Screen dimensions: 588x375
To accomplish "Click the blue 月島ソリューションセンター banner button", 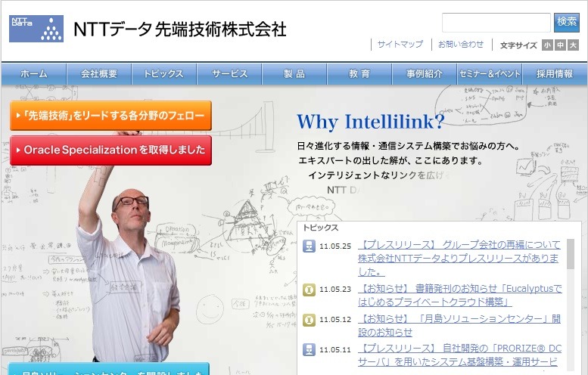I will point(109,369).
